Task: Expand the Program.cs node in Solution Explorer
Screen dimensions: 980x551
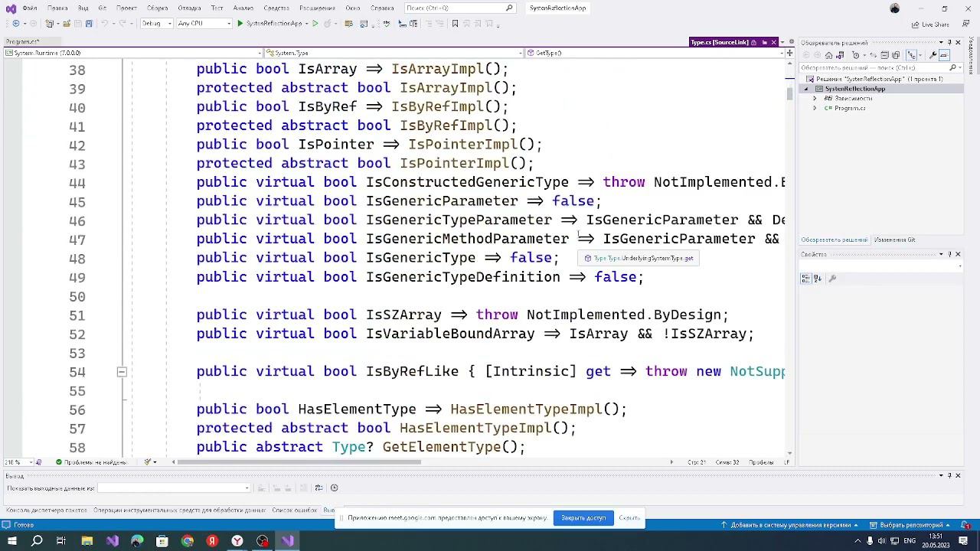Action: coord(815,109)
